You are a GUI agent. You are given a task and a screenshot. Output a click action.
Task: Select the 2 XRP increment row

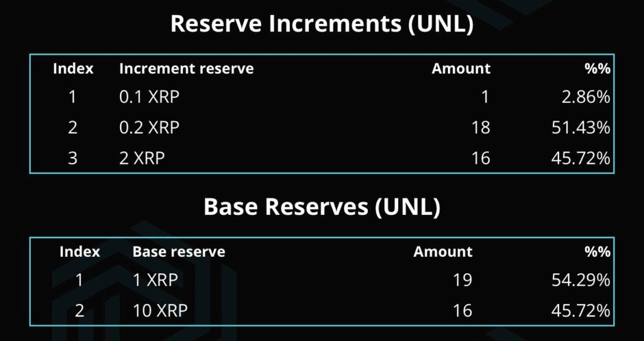[x=322, y=158]
